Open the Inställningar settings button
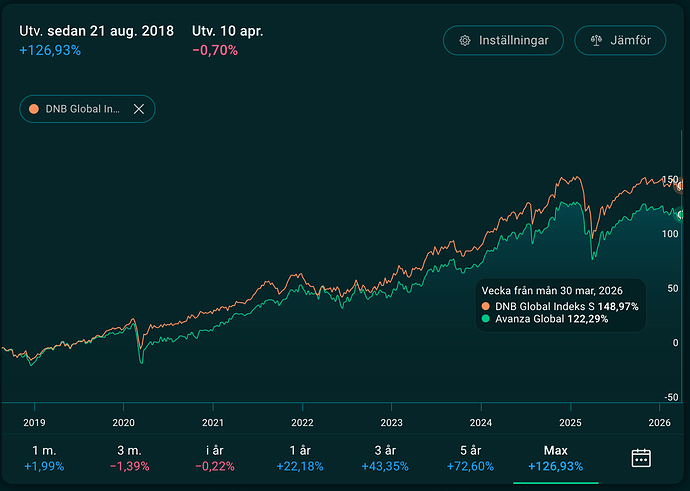Screen dimensions: 690x491 click(503, 40)
